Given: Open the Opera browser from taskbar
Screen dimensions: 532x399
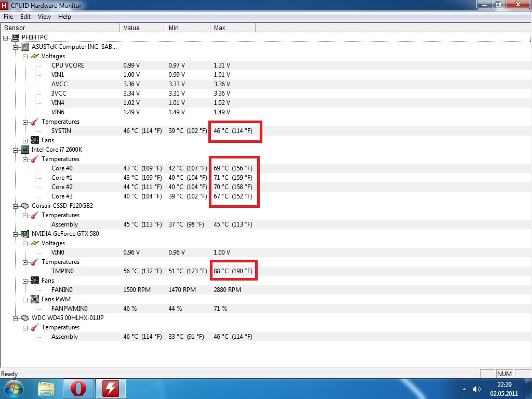Looking at the screenshot, I should coord(78,389).
